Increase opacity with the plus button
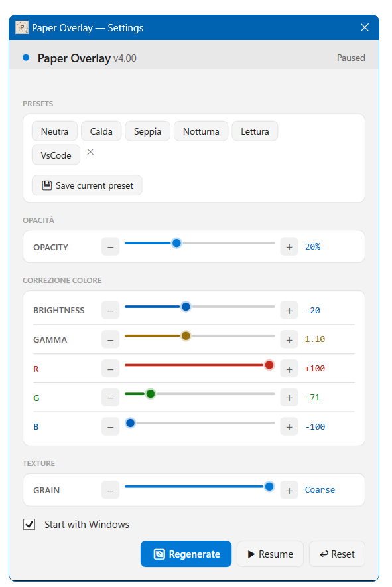Screen dimensions: 392x587 289,247
